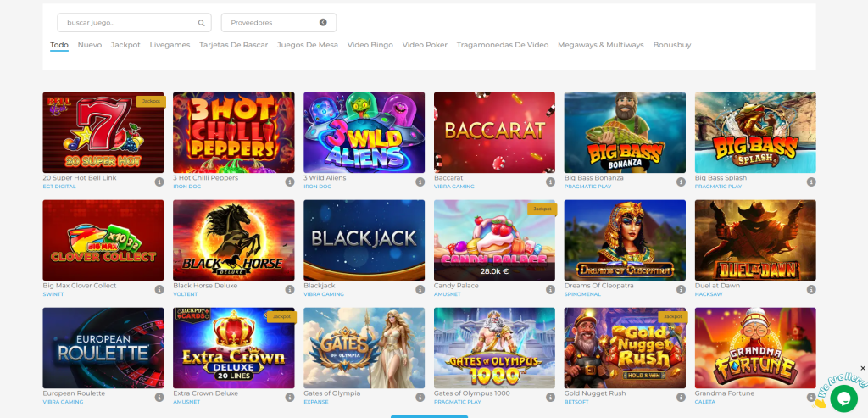868x418 pixels.
Task: Click the Pragmatic Play provider link under Big Bass Bonanza
Action: coord(587,187)
